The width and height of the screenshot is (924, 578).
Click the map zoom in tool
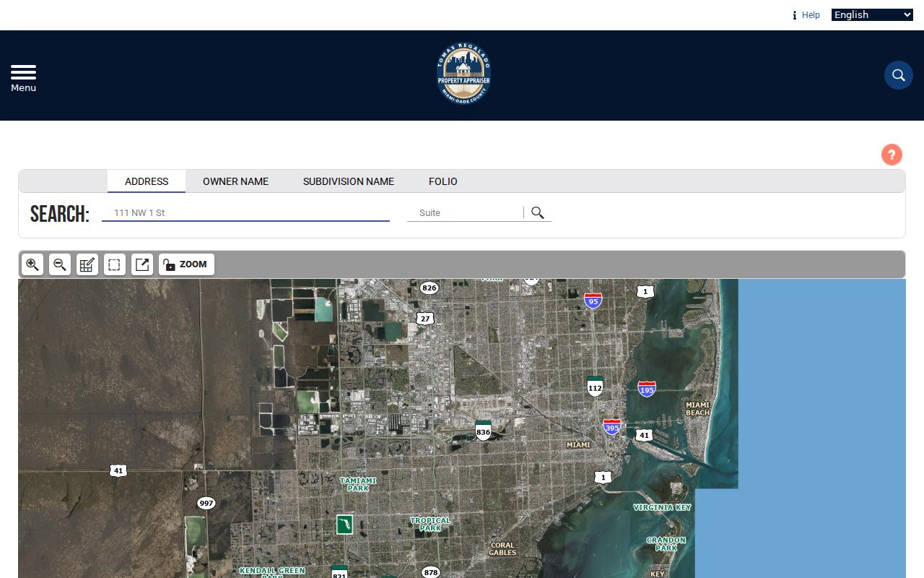coord(32,264)
